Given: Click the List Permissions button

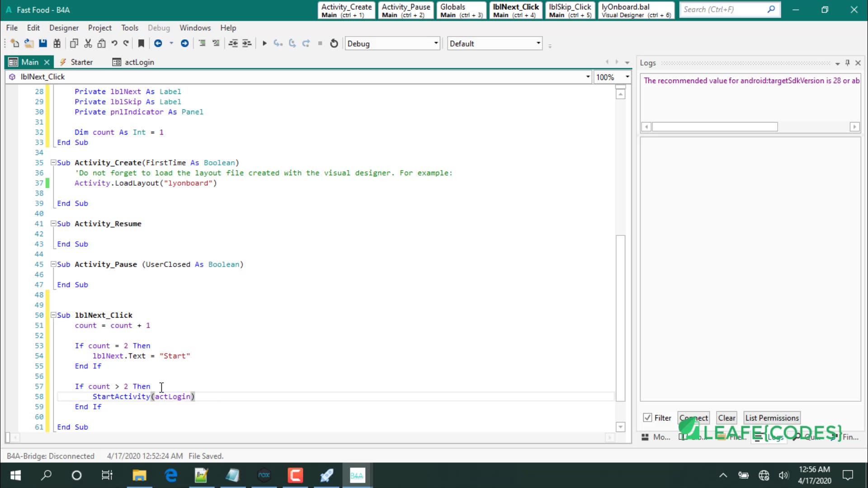Looking at the screenshot, I should pos(772,418).
